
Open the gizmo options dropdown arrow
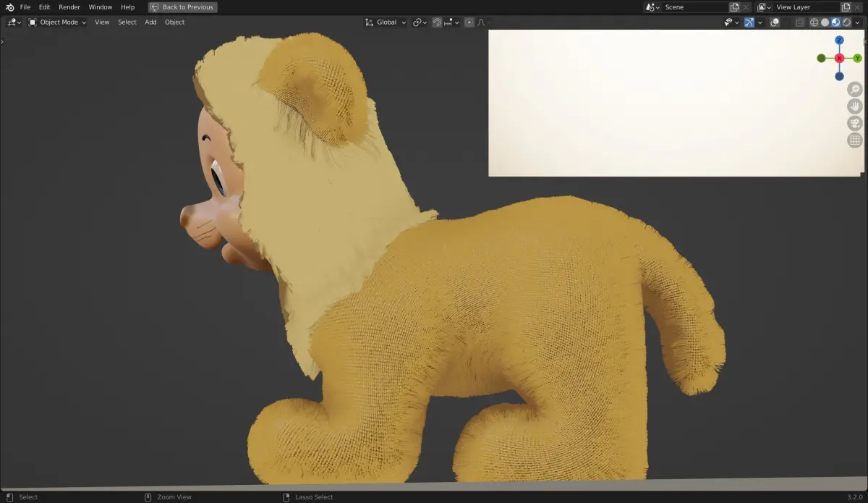click(x=760, y=22)
